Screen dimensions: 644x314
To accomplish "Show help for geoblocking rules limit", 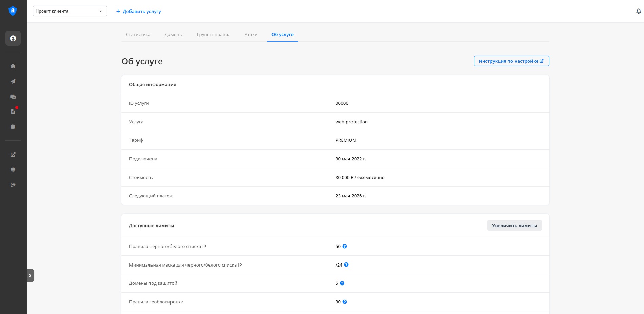I will click(345, 302).
